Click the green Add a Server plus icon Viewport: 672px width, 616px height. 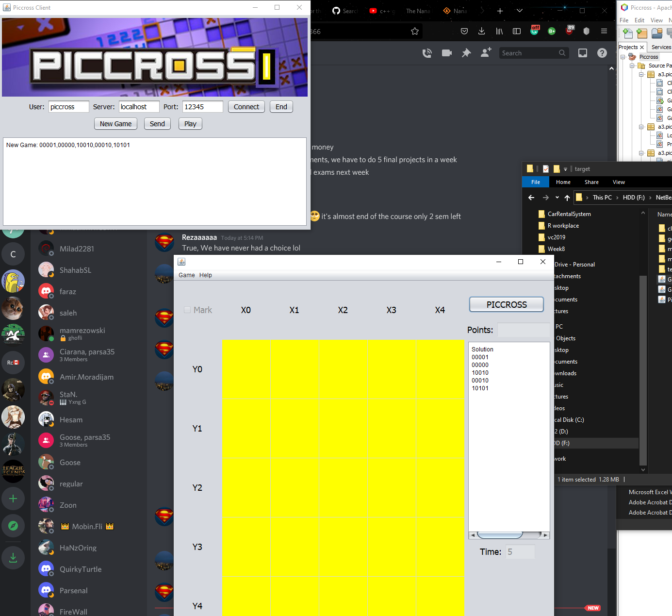(x=13, y=499)
